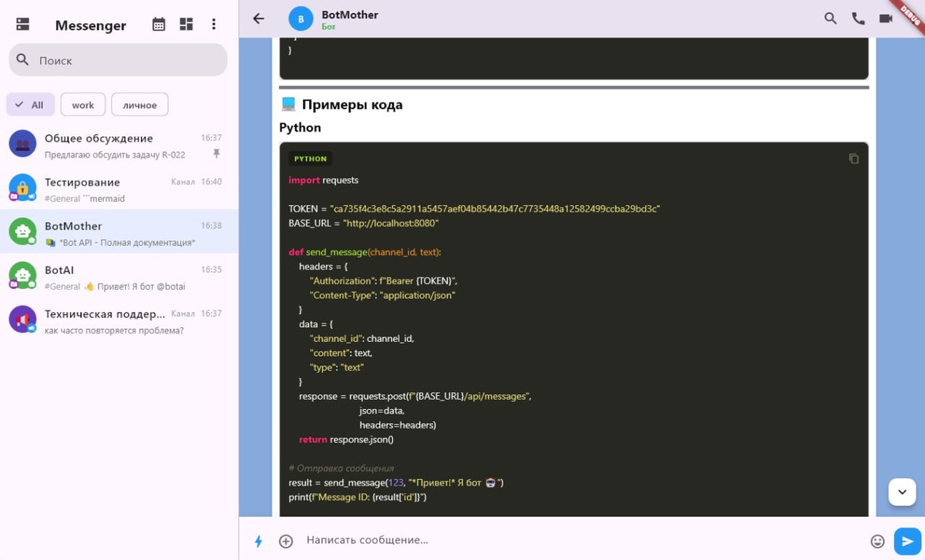The width and height of the screenshot is (925, 560).
Task: Click the Написать сообщение input field
Action: point(582,540)
